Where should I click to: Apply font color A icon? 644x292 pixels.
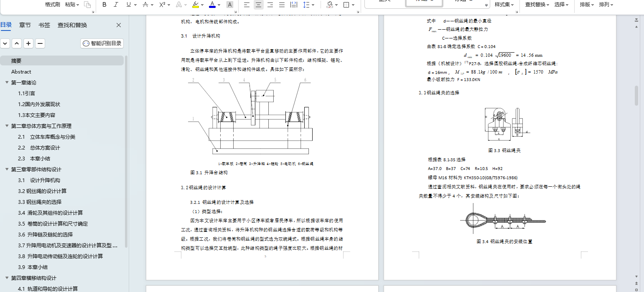(x=212, y=5)
